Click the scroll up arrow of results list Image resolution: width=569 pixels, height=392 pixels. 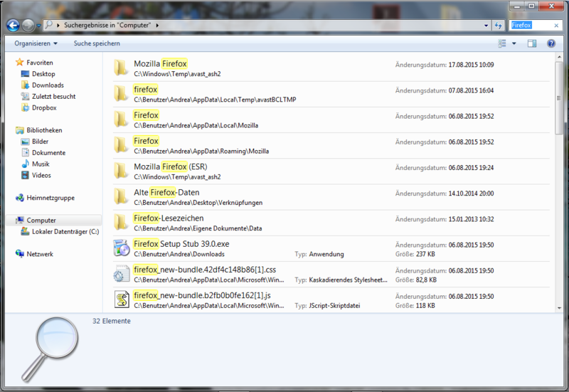tap(559, 57)
